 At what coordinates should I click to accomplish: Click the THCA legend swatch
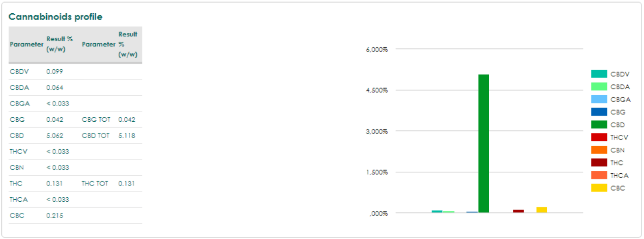599,175
